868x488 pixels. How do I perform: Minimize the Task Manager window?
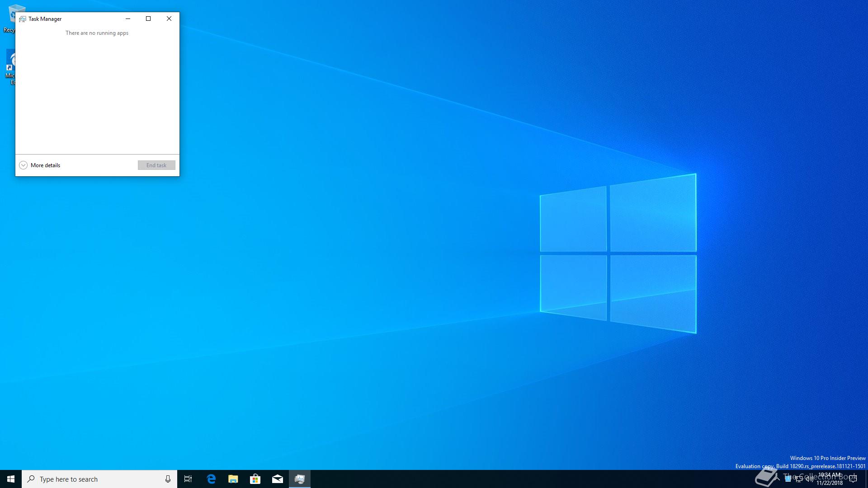coord(128,19)
